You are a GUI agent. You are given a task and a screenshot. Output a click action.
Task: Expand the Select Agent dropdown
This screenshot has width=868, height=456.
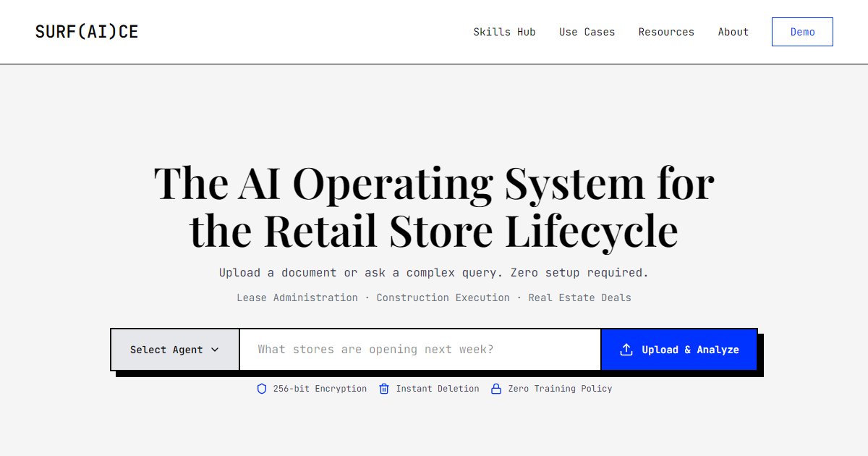(x=174, y=350)
